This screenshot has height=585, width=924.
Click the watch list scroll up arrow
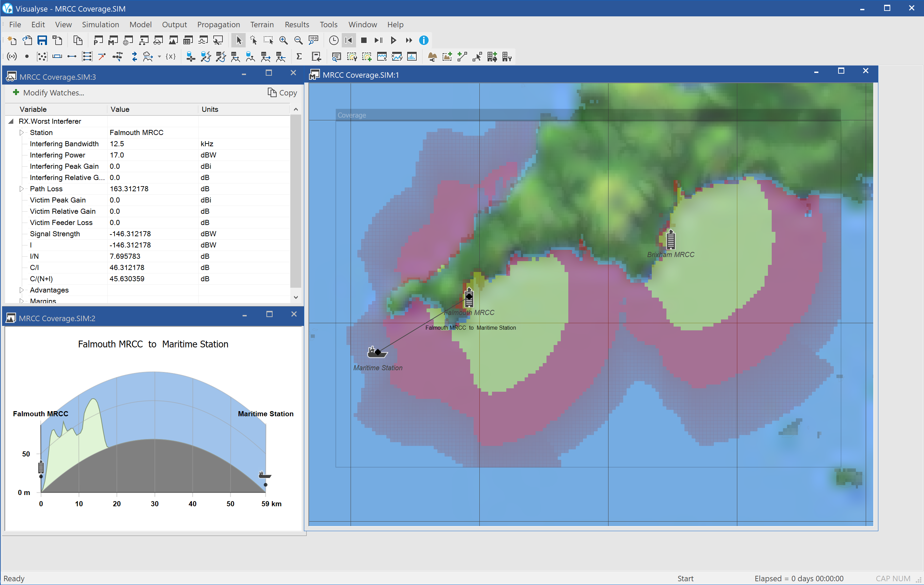tap(296, 109)
